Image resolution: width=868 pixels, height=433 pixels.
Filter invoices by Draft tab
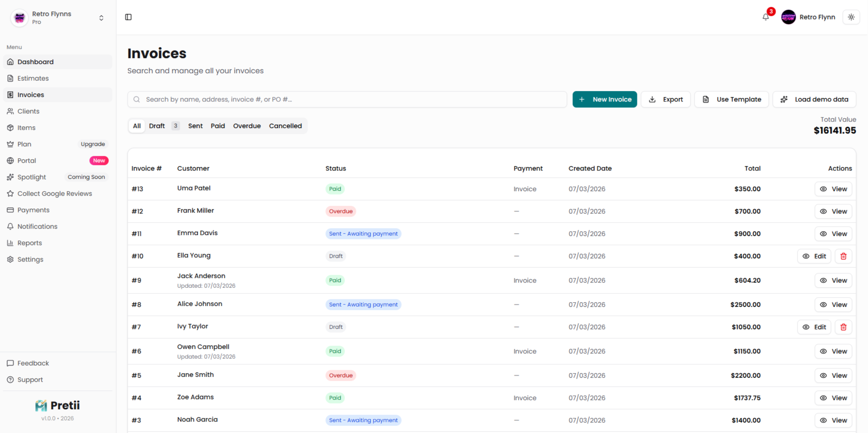coord(157,126)
